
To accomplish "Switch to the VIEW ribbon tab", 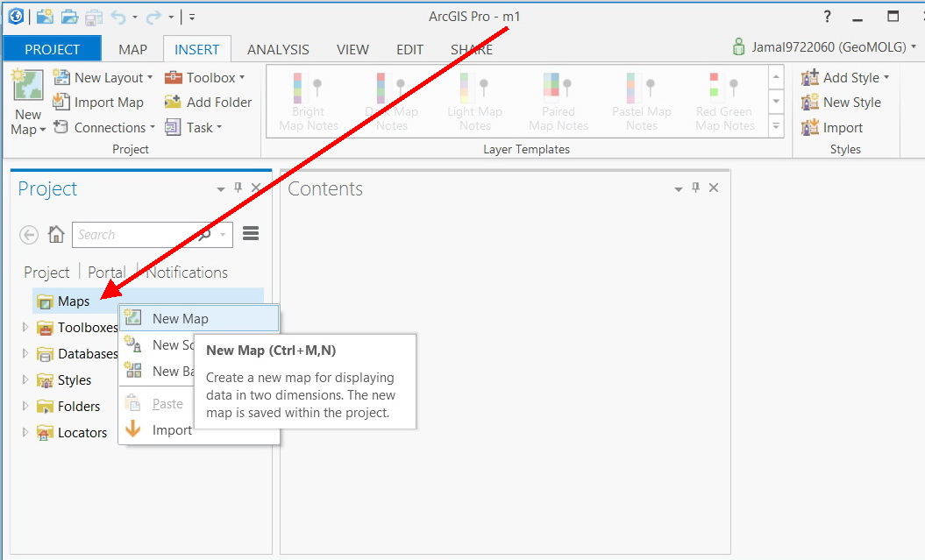I will (352, 50).
